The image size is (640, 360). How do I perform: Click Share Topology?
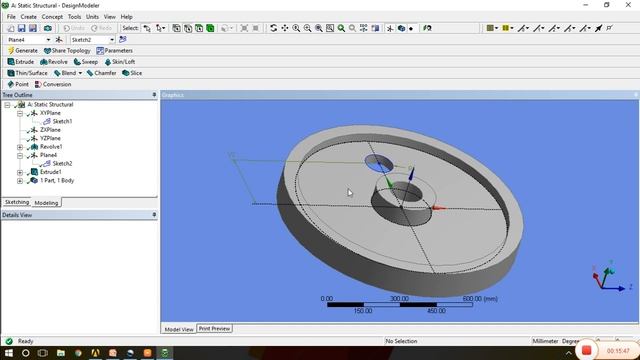coord(67,51)
